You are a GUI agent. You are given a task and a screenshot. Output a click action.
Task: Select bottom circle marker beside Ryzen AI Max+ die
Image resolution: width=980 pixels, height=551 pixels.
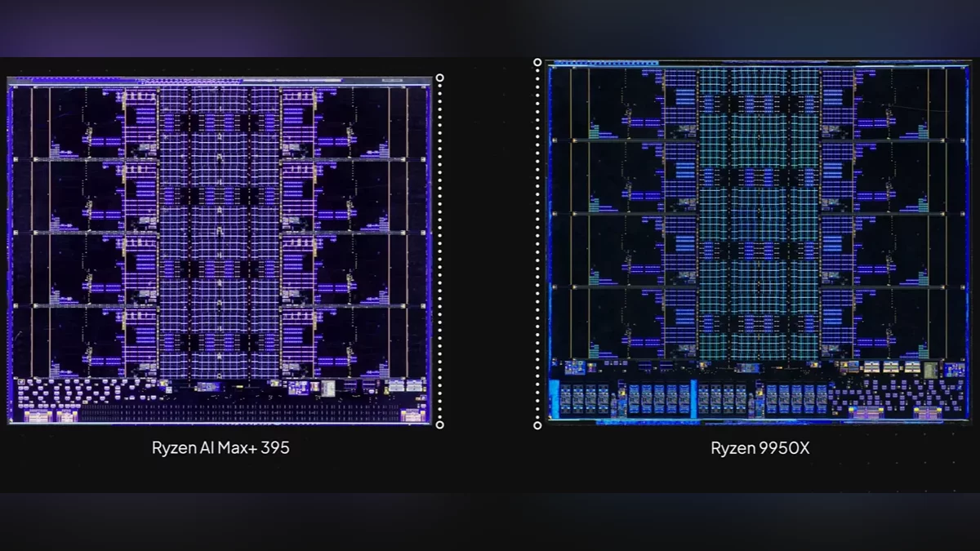[x=440, y=424]
